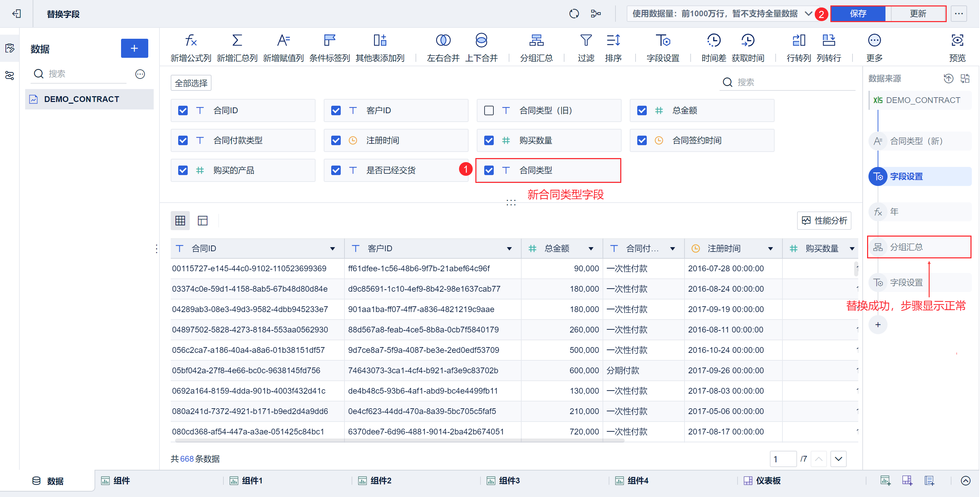This screenshot has width=980, height=497.
Task: Click the 保存 save button
Action: [x=858, y=14]
